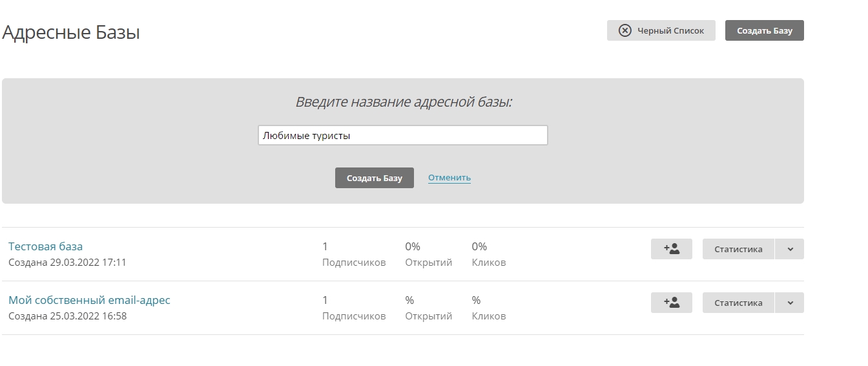The image size is (868, 366).
Task: Click the creation date under Мой собственный email-адрес
Action: [67, 316]
